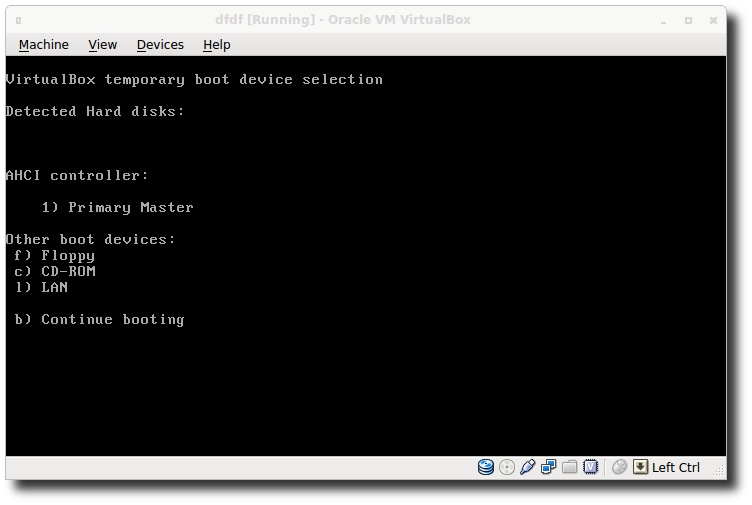The image size is (752, 505).
Task: Close the VirtualBox VM window
Action: click(713, 20)
